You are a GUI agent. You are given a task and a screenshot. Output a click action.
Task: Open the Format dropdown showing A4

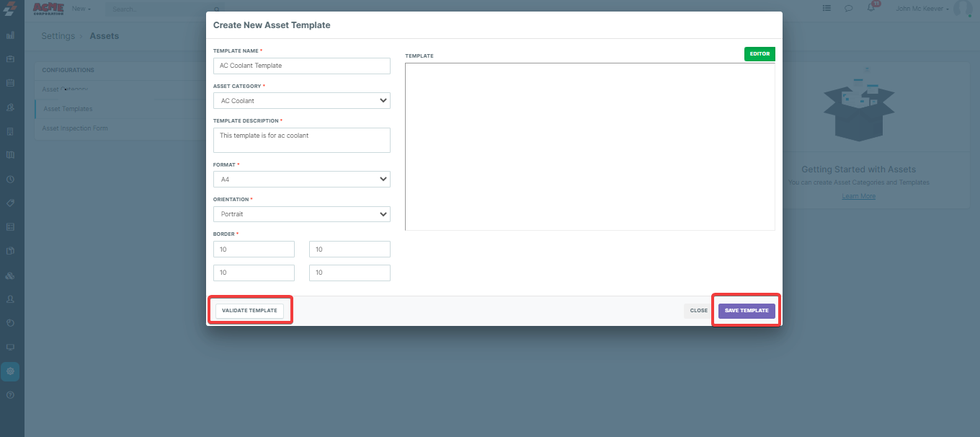click(302, 179)
